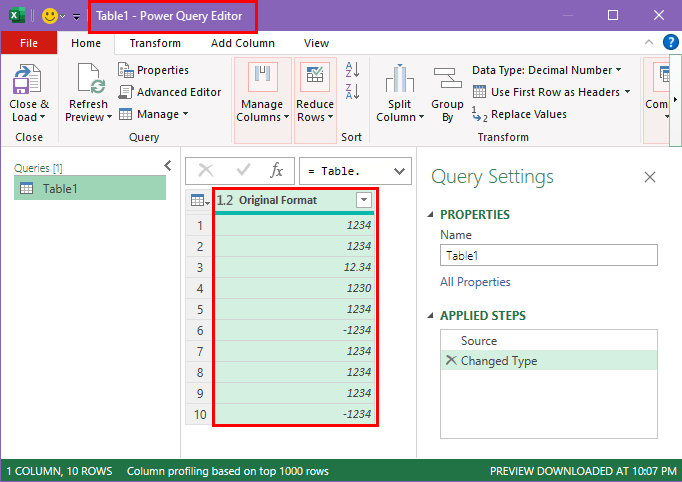
Task: Switch to the Transform tab
Action: 155,43
